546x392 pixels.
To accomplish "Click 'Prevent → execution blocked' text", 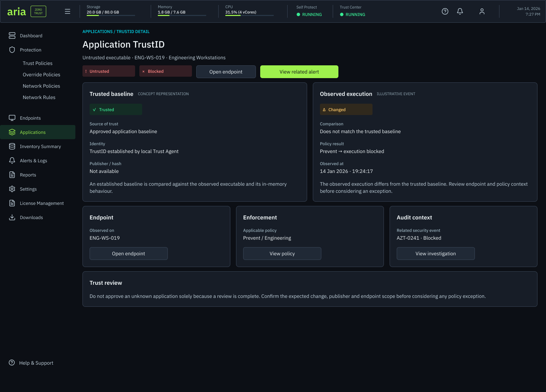I will [x=352, y=151].
